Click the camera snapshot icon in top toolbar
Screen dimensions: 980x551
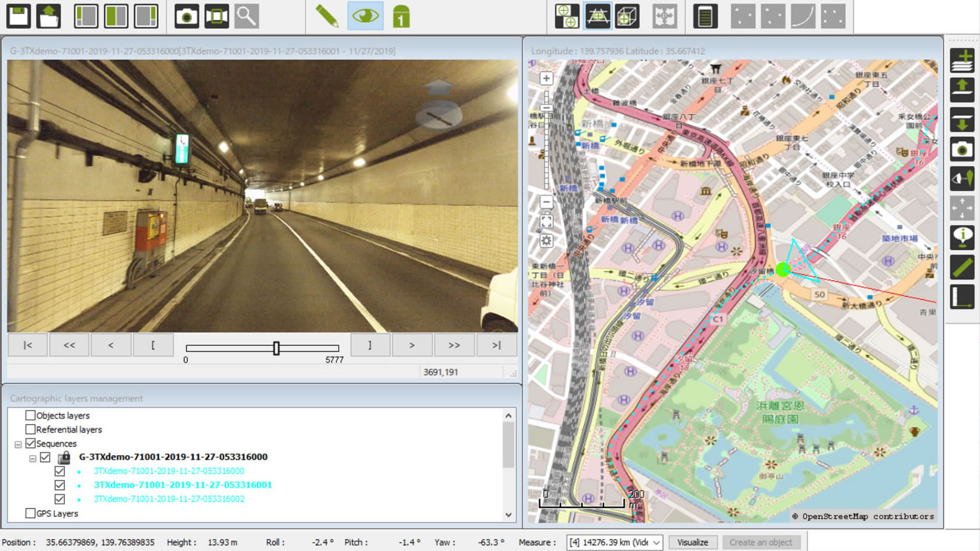click(186, 16)
